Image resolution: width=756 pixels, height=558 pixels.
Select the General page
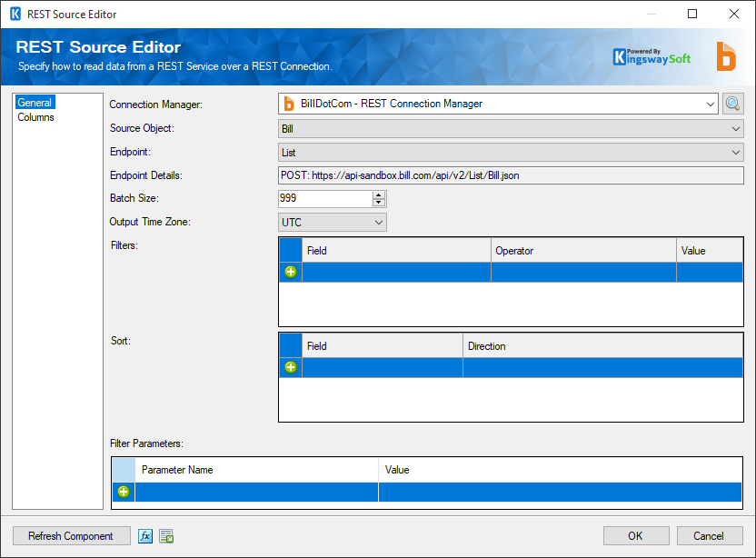(x=35, y=103)
